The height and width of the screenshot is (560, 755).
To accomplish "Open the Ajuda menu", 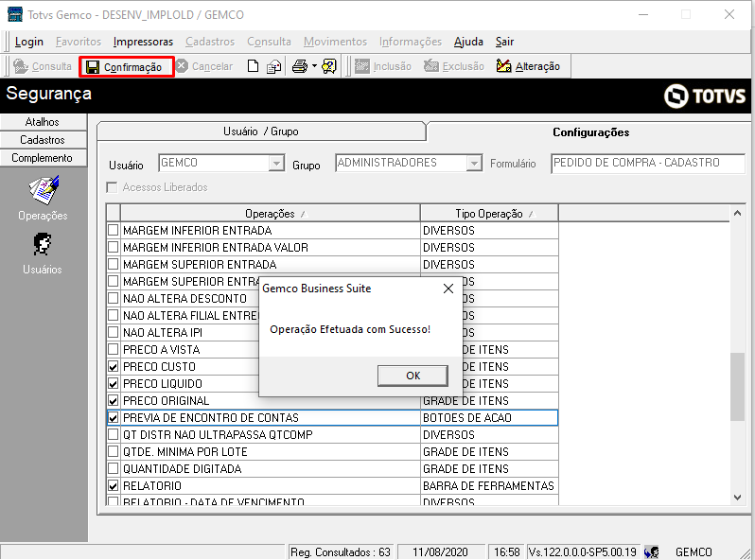I will coord(468,42).
